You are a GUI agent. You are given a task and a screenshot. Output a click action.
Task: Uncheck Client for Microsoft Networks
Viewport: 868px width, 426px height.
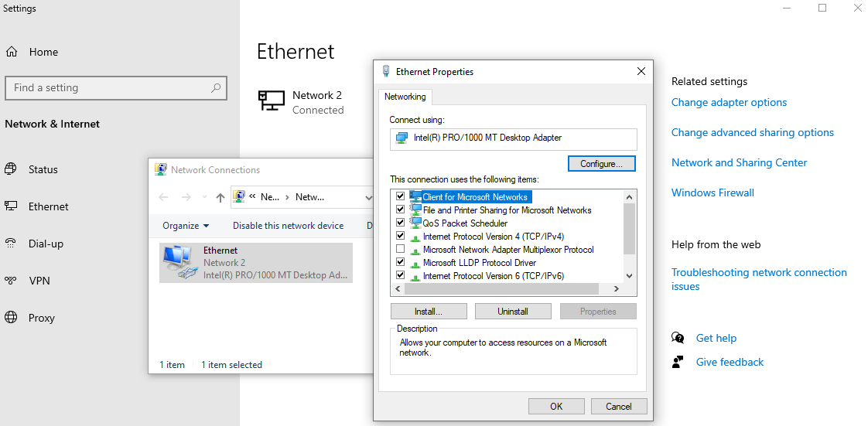400,197
